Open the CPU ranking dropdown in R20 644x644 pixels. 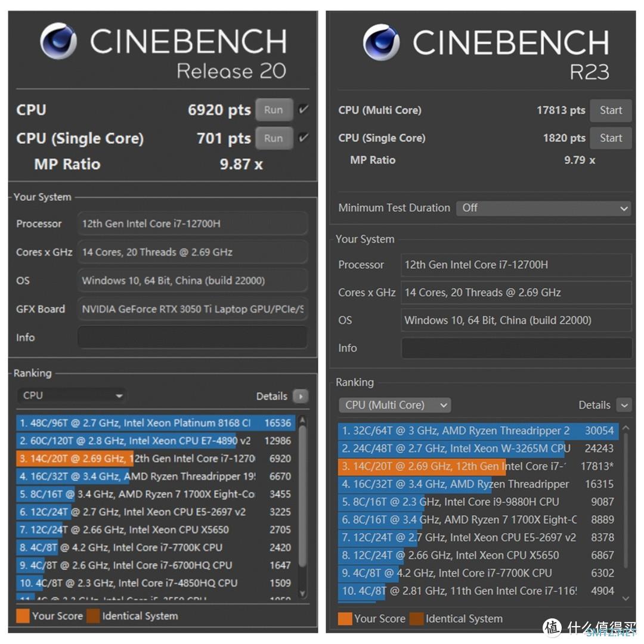point(72,395)
